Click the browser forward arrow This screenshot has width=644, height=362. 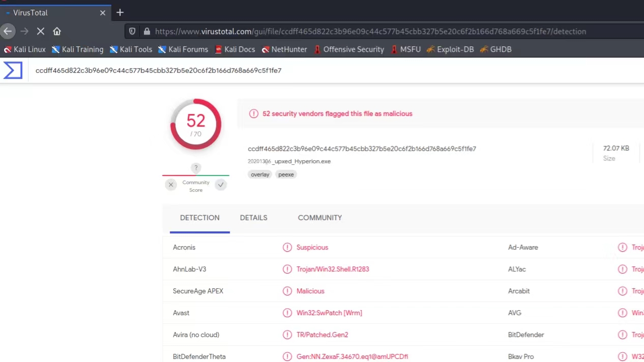pyautogui.click(x=24, y=31)
